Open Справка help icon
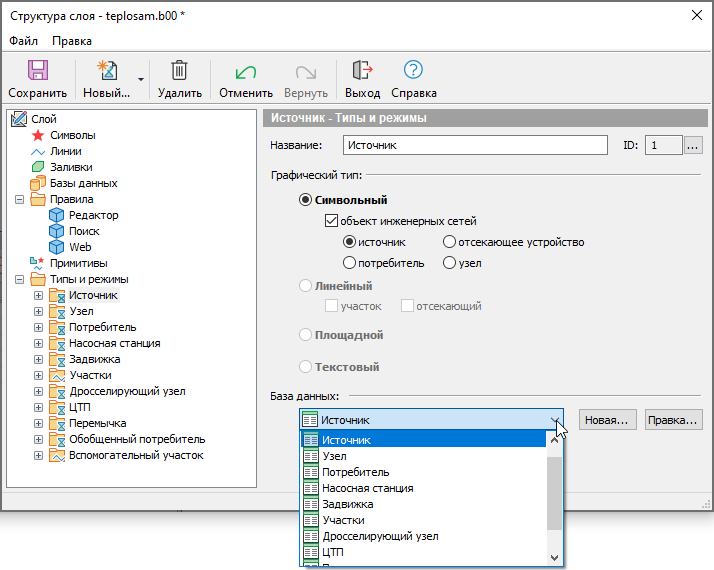 click(413, 71)
